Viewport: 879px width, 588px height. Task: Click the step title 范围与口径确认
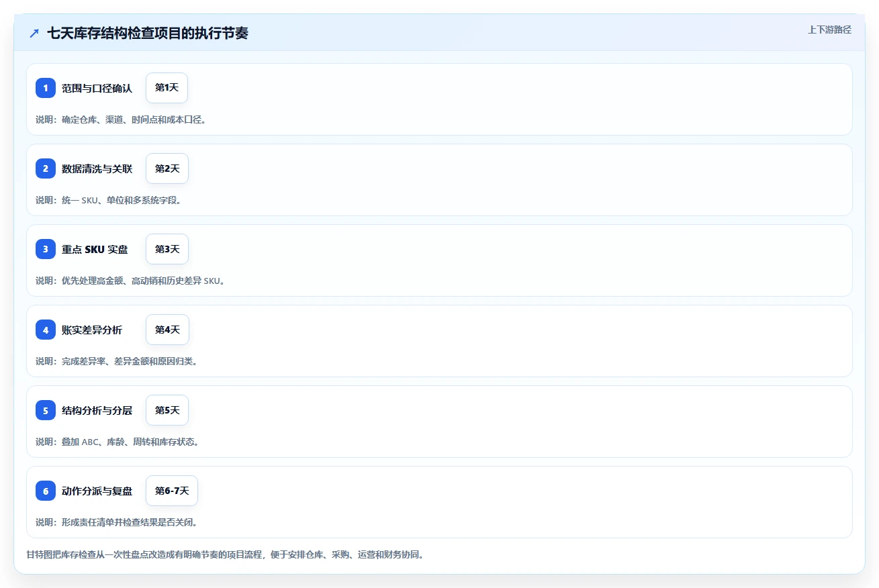pos(97,88)
